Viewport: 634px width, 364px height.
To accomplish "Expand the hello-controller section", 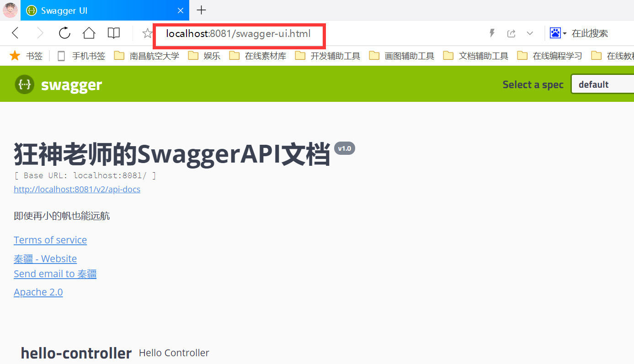I will pyautogui.click(x=76, y=353).
